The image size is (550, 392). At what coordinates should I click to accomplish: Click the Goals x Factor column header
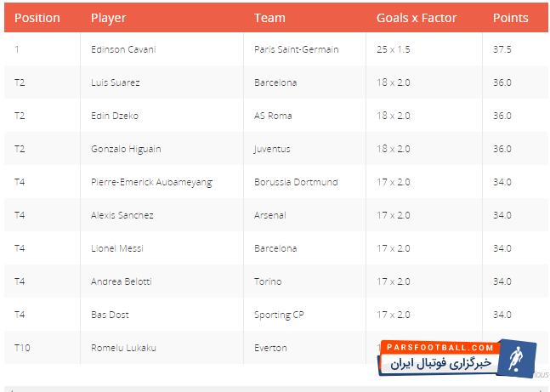[417, 18]
